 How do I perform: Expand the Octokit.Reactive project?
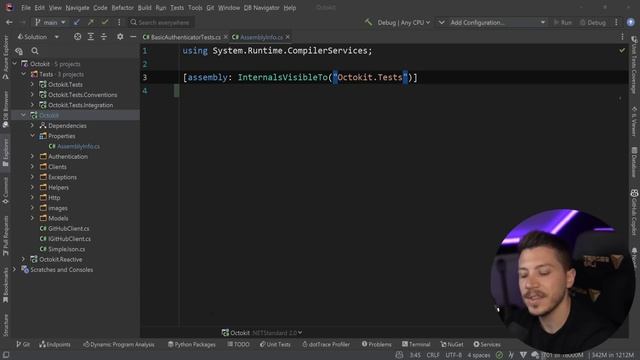coord(24,260)
